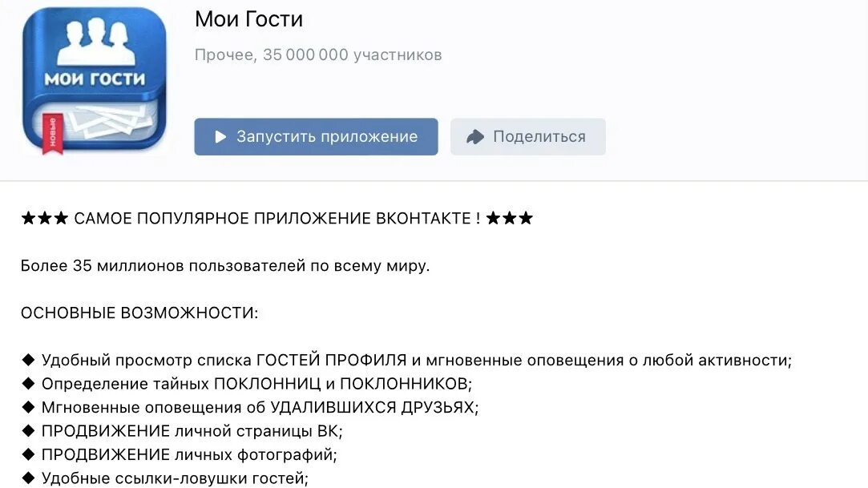868x488 pixels.
Task: Open the Прочее category link
Action: [224, 54]
